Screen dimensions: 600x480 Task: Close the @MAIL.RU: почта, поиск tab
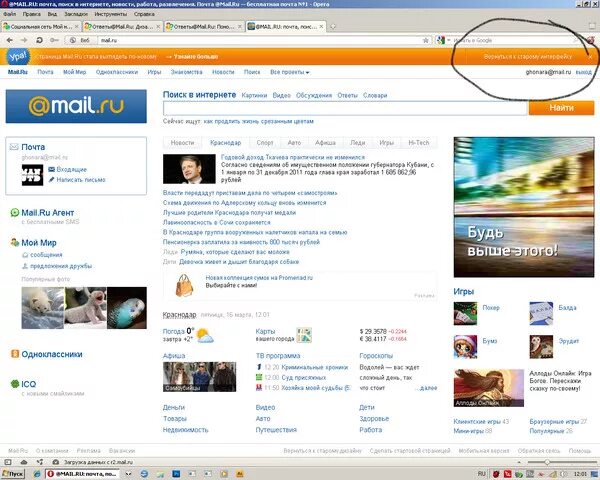tap(321, 26)
